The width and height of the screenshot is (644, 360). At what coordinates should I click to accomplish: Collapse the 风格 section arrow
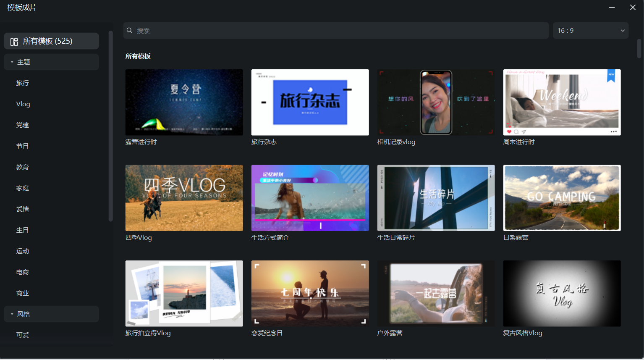point(12,314)
